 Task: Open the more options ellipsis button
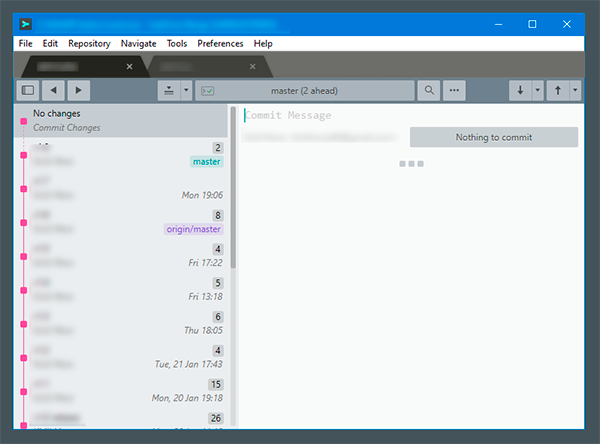(454, 90)
